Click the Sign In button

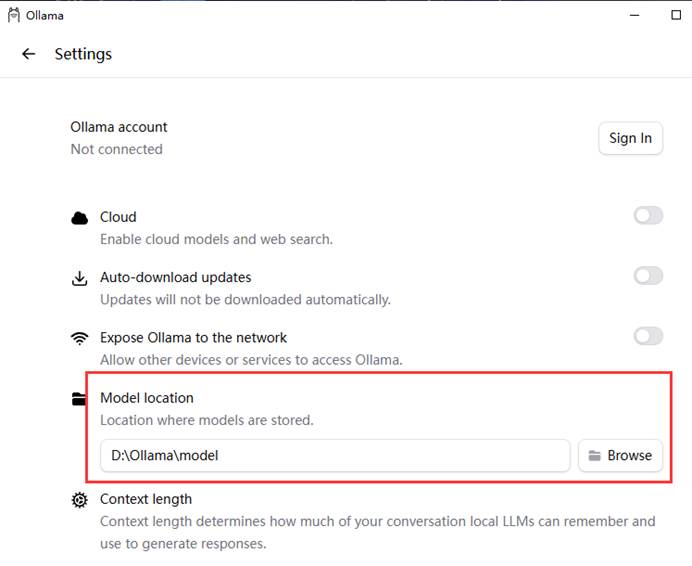coord(631,138)
